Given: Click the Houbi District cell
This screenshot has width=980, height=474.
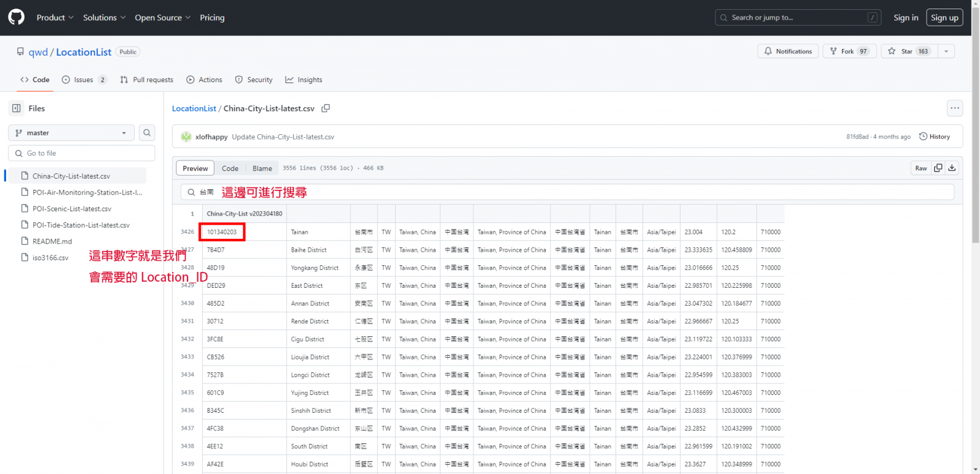Looking at the screenshot, I should pos(318,464).
